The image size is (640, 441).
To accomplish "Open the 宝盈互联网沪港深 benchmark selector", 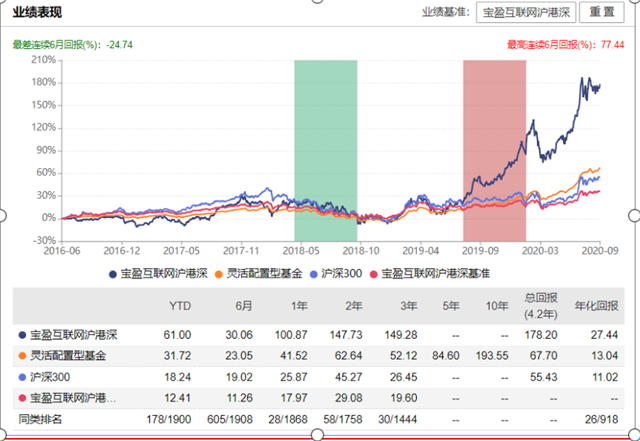I will (x=526, y=12).
